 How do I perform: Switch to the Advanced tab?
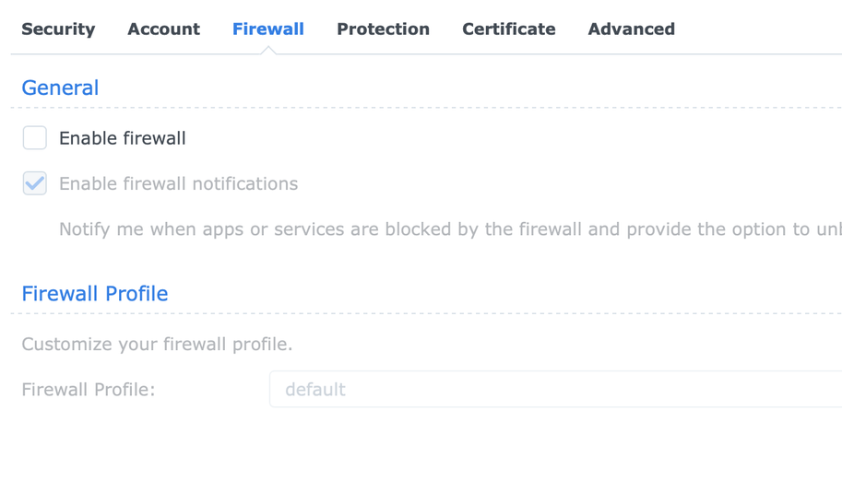click(631, 29)
